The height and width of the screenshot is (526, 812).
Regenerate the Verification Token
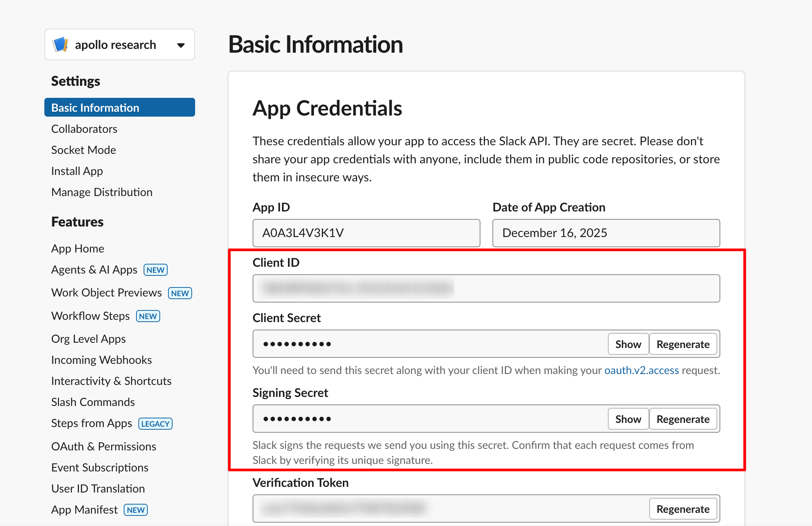tap(683, 508)
